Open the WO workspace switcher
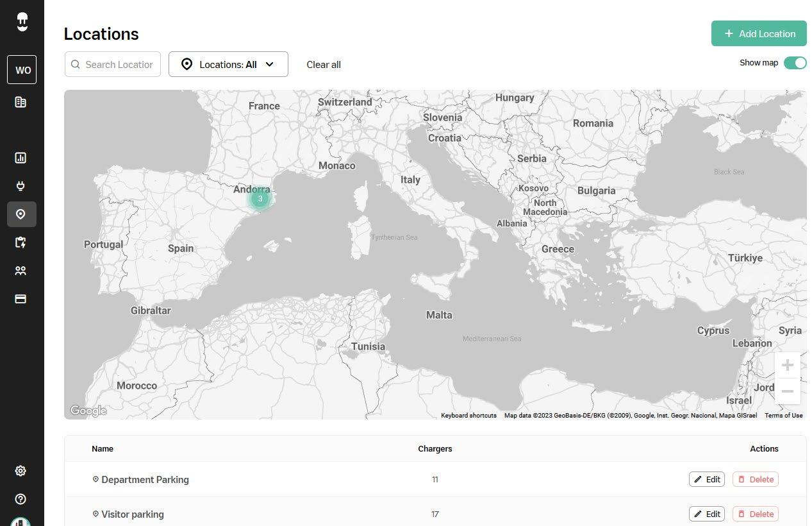 click(x=22, y=70)
